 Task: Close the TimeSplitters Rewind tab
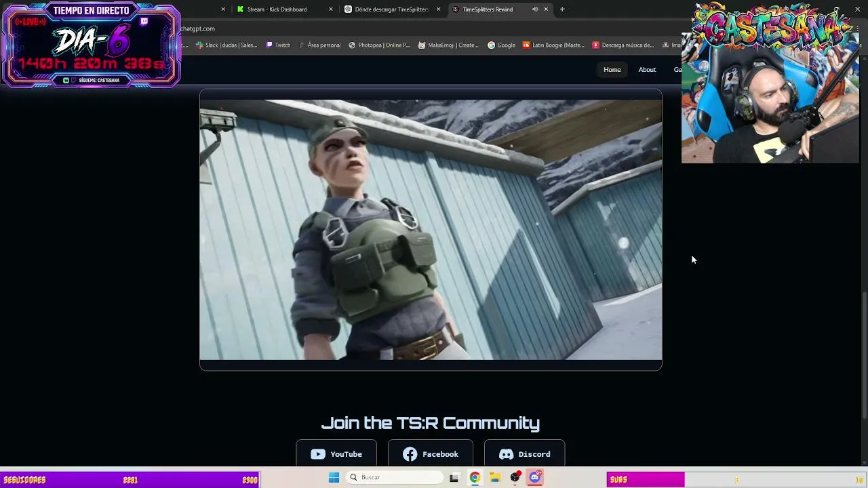[546, 9]
